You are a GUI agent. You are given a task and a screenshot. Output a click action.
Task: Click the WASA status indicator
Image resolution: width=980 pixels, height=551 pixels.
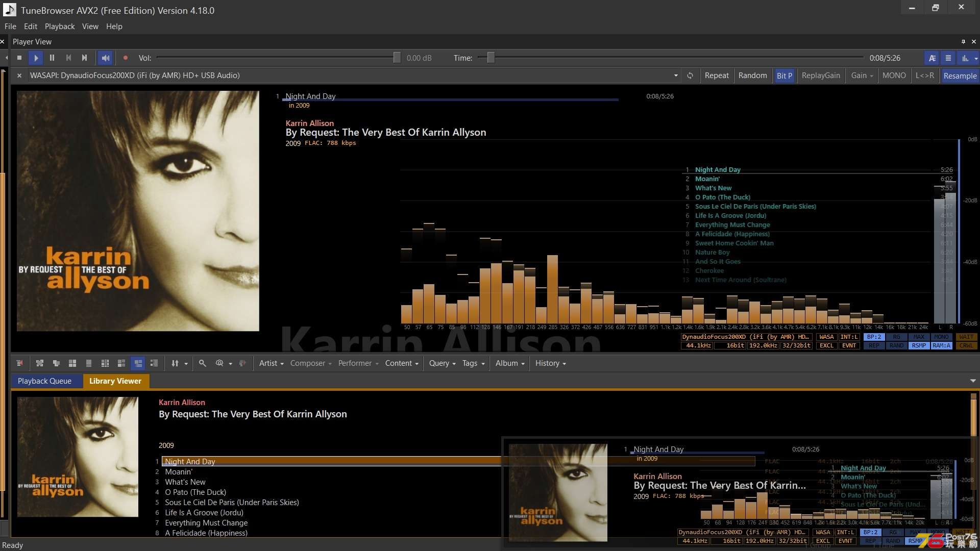click(826, 337)
